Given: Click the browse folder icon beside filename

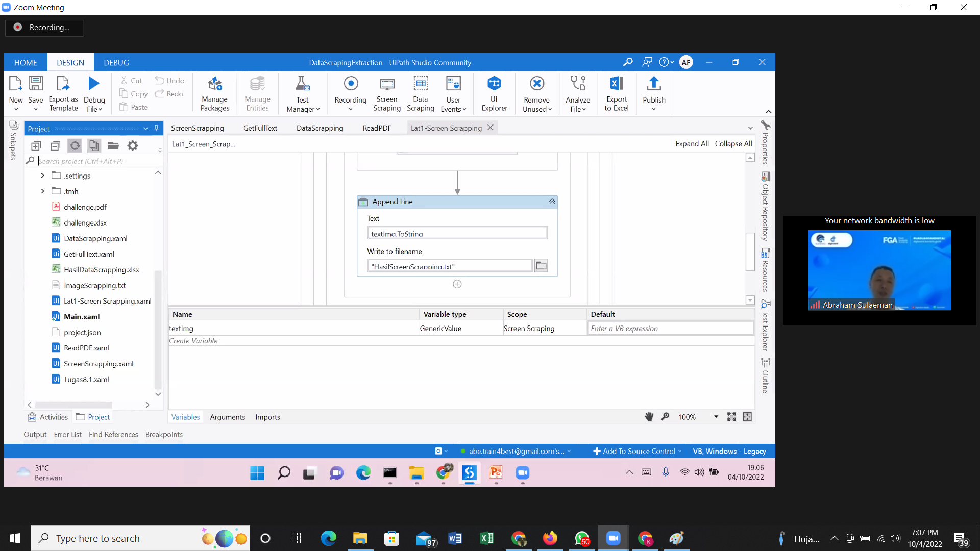Looking at the screenshot, I should coord(541,266).
